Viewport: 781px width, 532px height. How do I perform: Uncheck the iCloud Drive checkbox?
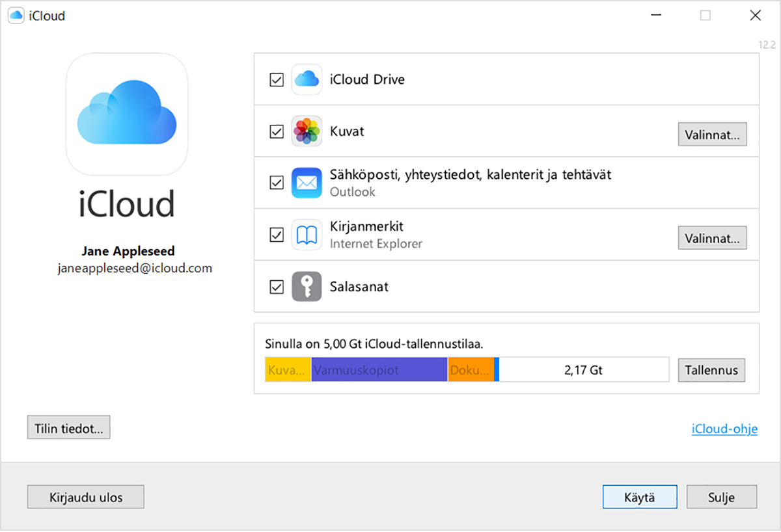(x=276, y=79)
